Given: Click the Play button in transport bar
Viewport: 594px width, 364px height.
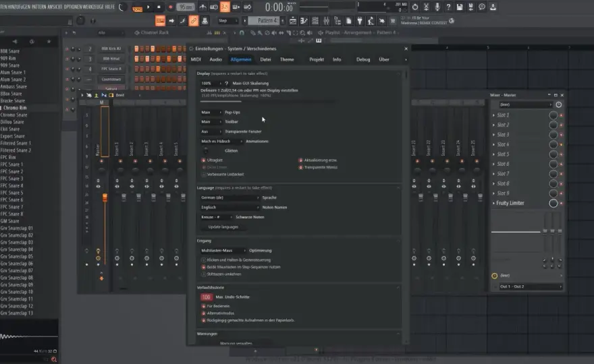Looking at the screenshot, I should pos(148,7).
